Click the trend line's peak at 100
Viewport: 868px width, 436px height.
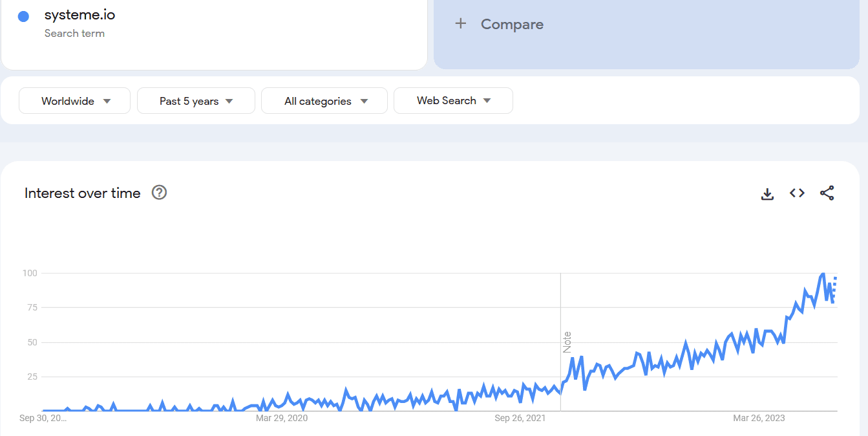coord(823,274)
